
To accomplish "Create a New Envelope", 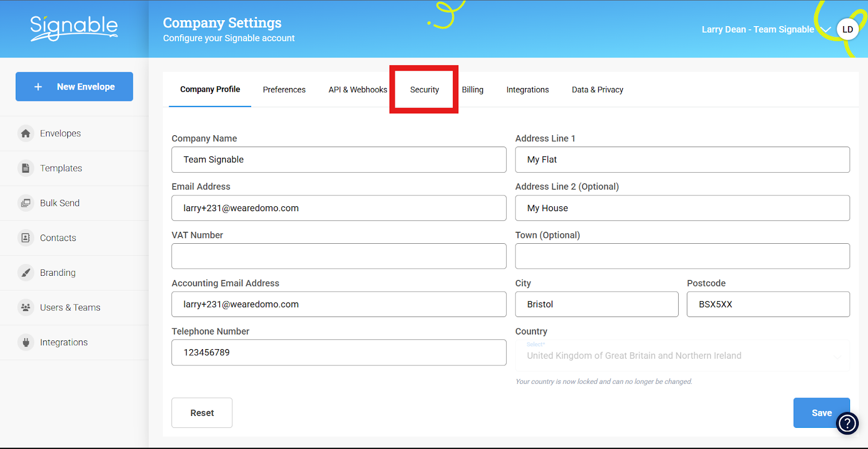I will click(x=74, y=86).
